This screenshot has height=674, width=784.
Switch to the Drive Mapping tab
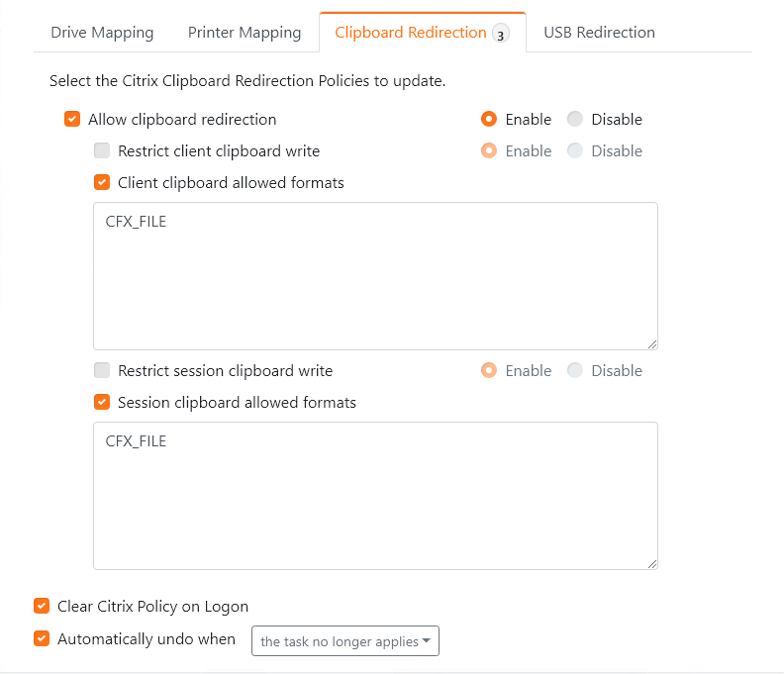tap(102, 33)
